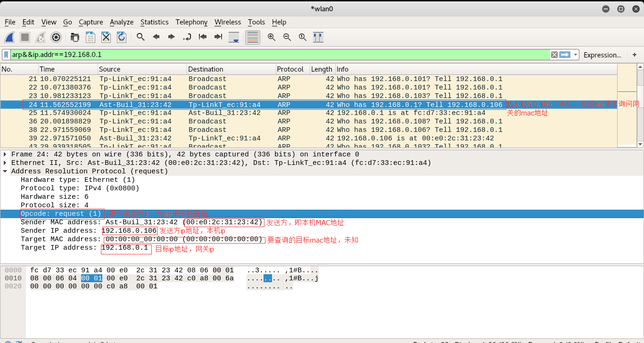Sort packets by No. column
The image size is (644, 343).
pos(19,69)
